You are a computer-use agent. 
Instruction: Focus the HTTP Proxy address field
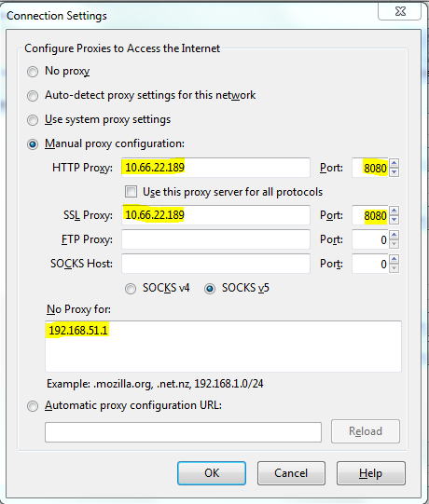click(x=215, y=168)
